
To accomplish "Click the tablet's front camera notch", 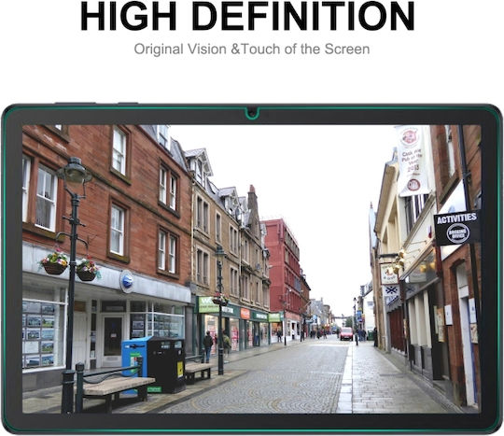I will point(252,113).
